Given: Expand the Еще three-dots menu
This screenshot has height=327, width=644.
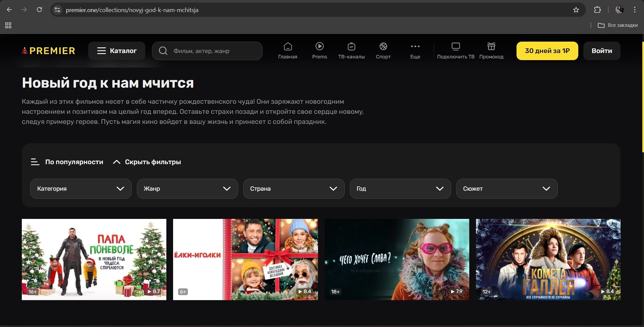Looking at the screenshot, I should (x=415, y=47).
